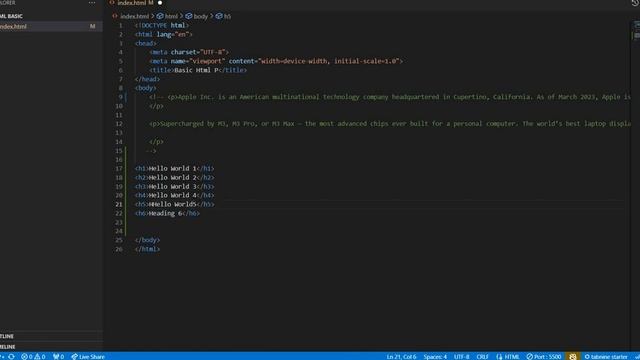This screenshot has width=640, height=360.
Task: Click the h5 symbol icon in breadcrumb
Action: click(x=219, y=16)
